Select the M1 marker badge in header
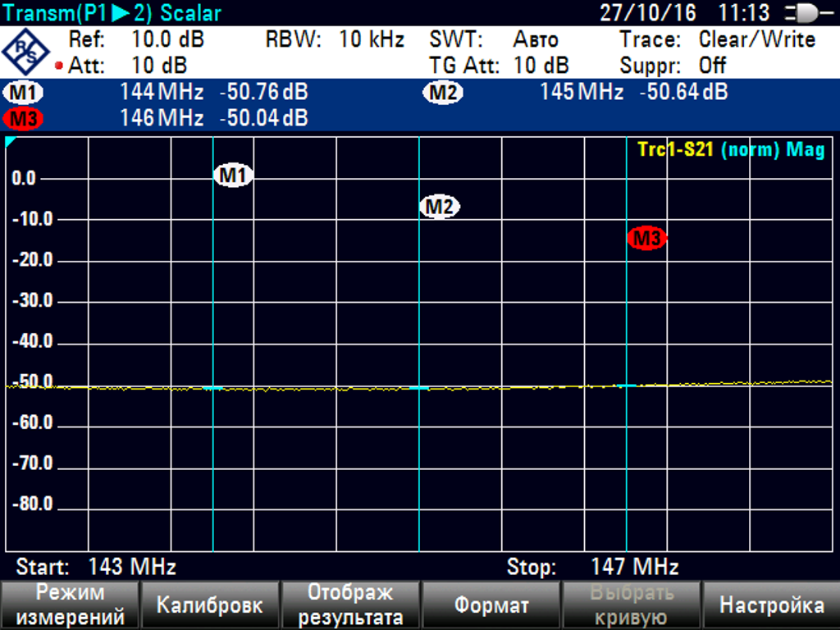840x630 pixels. click(25, 93)
